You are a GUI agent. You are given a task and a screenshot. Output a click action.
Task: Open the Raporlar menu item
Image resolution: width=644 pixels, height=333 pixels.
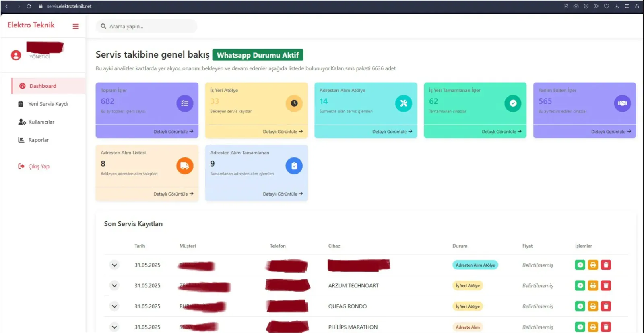click(34, 140)
